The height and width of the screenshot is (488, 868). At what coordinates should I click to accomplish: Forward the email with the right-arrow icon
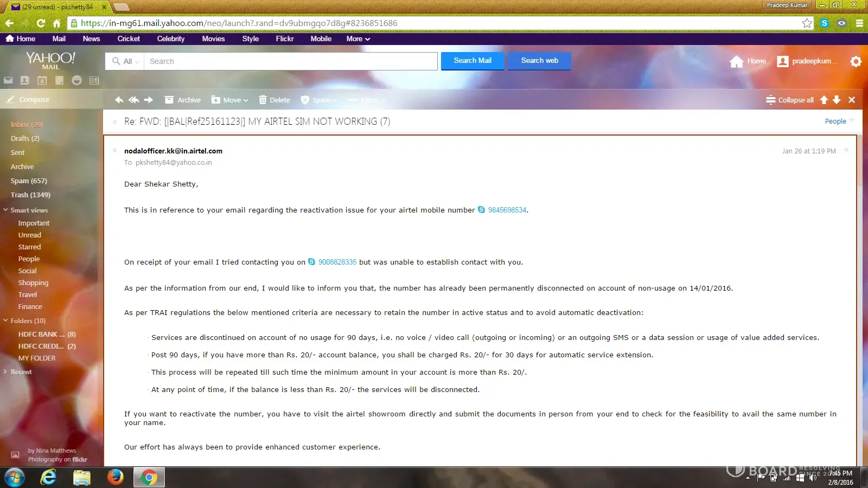[149, 100]
